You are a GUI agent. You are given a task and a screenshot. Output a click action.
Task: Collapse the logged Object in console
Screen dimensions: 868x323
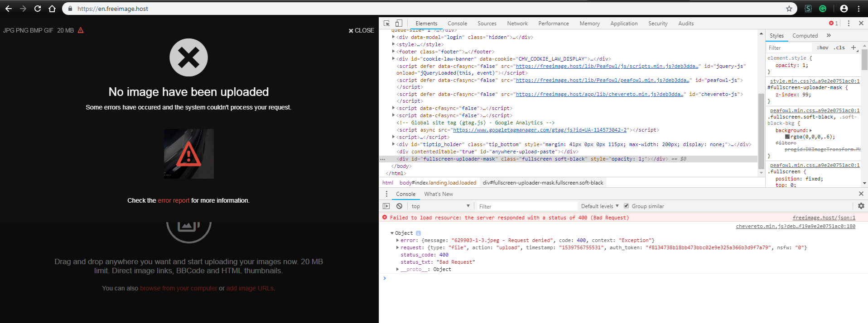[392, 233]
